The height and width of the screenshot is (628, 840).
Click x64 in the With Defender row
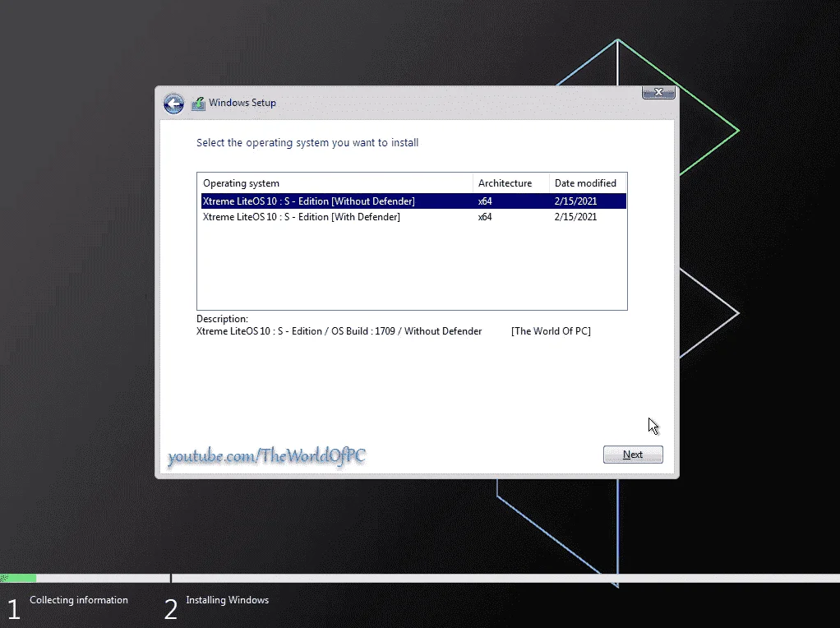(485, 217)
